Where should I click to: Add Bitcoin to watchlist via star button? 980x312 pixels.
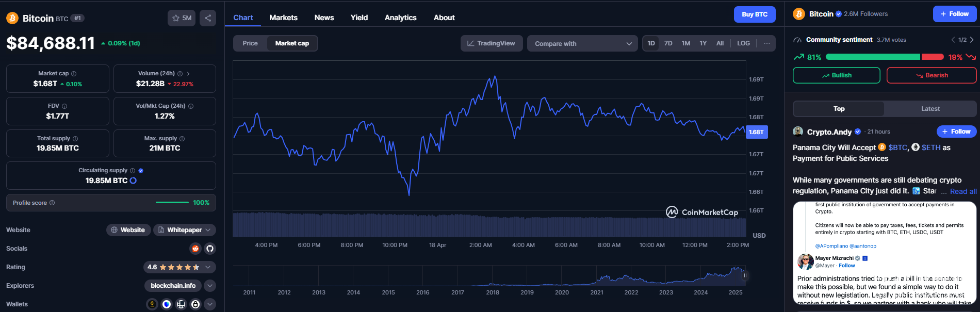click(181, 18)
